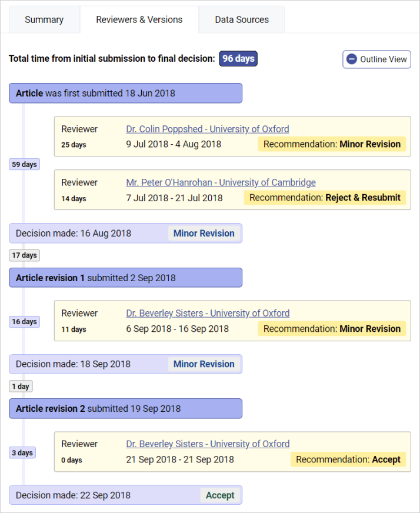Click the 96 days total time badge
The height and width of the screenshot is (513, 420).
point(238,59)
